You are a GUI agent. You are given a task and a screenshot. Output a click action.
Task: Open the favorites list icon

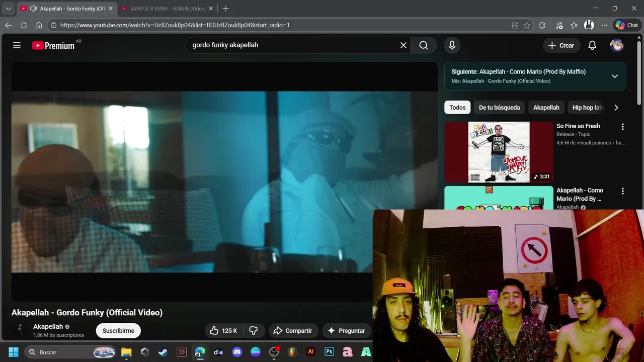pyautogui.click(x=574, y=25)
